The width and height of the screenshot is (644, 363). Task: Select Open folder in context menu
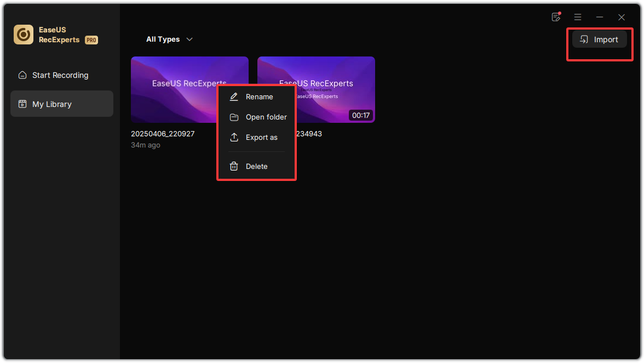[x=257, y=117]
